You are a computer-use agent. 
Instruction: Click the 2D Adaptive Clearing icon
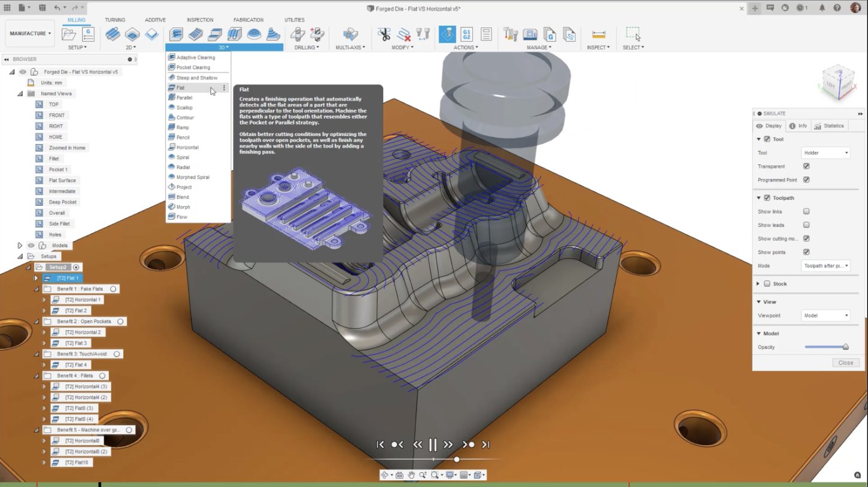click(113, 34)
